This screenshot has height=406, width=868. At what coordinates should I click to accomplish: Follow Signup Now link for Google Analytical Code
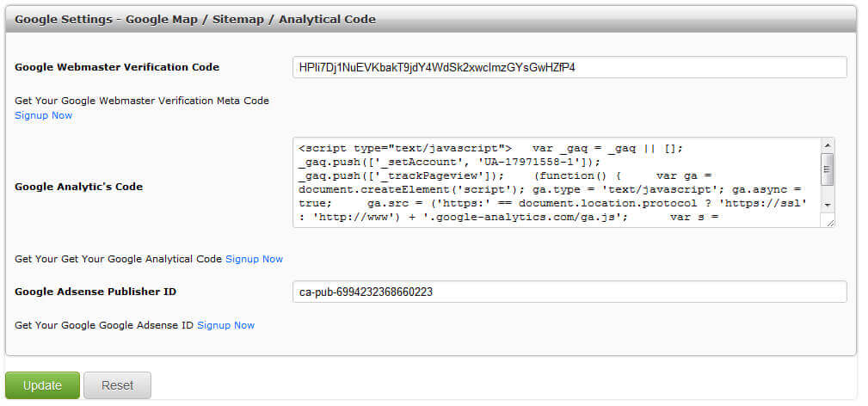[x=254, y=259]
